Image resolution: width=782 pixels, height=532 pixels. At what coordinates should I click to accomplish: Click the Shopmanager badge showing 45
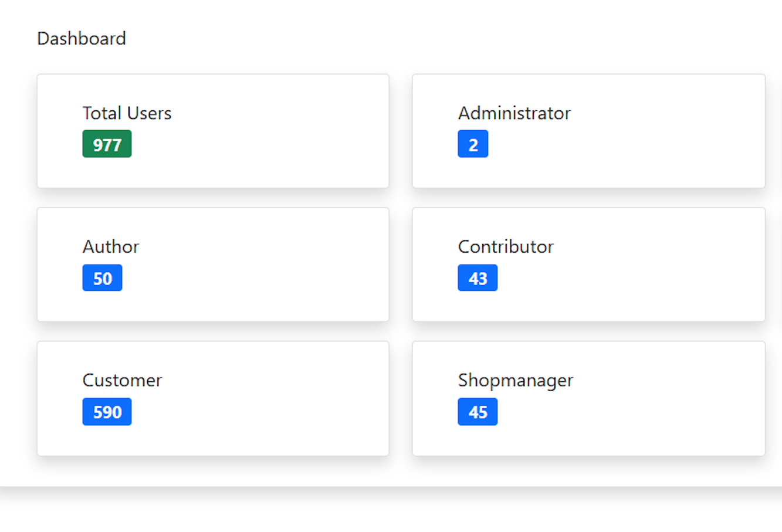click(478, 412)
